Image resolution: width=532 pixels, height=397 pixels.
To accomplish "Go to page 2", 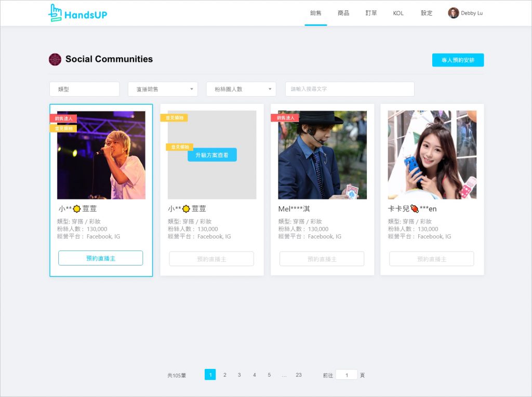I will pos(224,375).
